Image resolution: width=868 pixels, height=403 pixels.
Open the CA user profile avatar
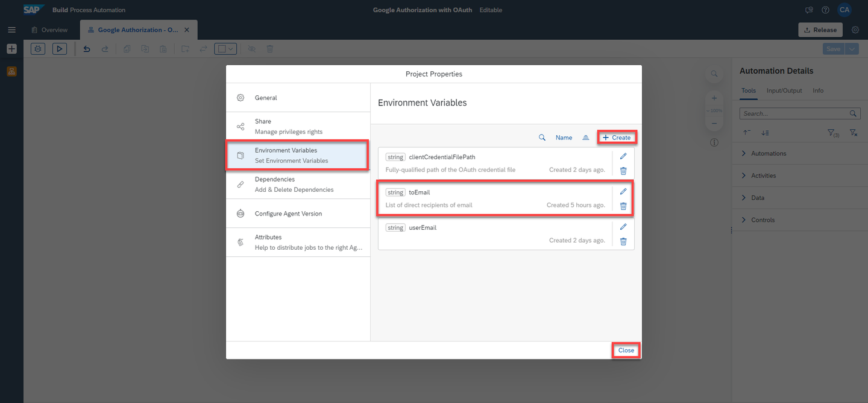[x=844, y=10]
